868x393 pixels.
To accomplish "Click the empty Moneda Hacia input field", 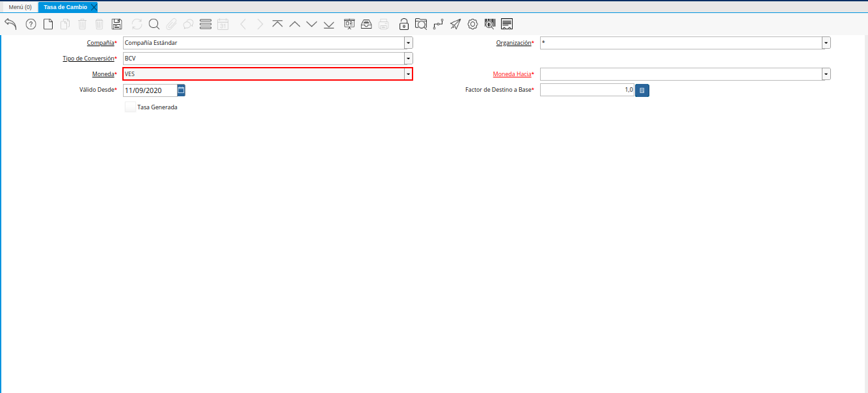I will (x=681, y=74).
